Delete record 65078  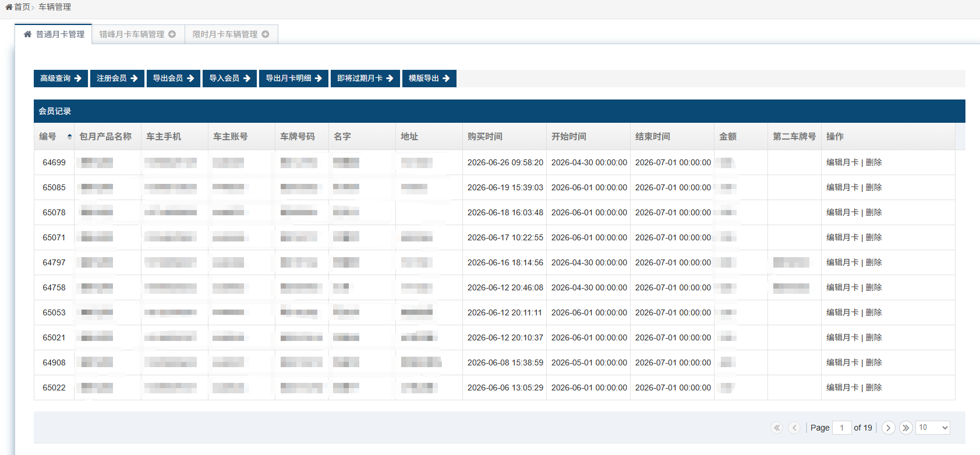(x=873, y=212)
